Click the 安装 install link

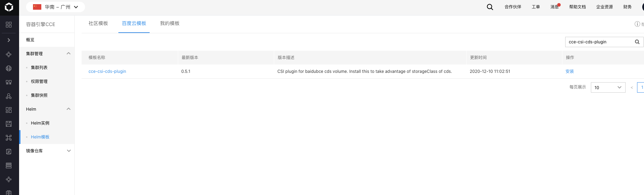coord(570,71)
